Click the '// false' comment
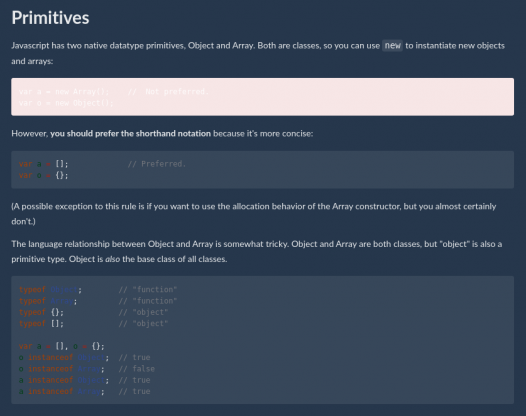Screen dimensions: 526x416 137,369
